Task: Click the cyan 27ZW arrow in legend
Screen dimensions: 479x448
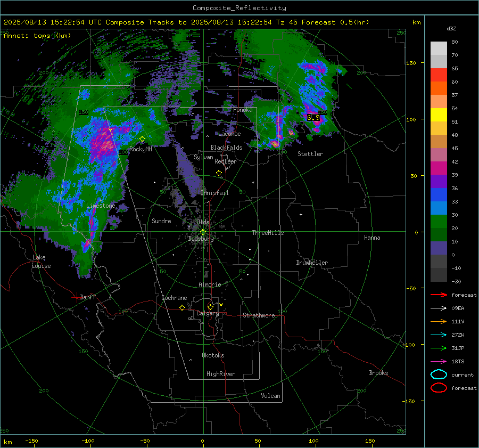Action: coord(439,335)
